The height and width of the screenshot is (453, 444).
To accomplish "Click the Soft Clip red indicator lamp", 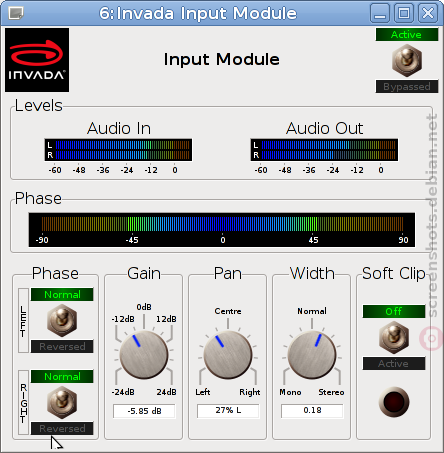I will tap(394, 402).
